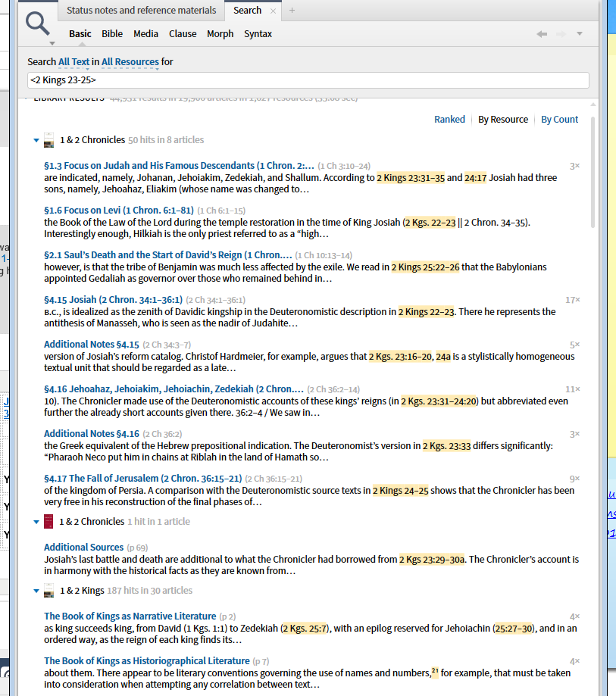The height and width of the screenshot is (696, 616).
Task: Click book cover icon of 1 & 2 Chronicles 50 hits
Action: (48, 140)
